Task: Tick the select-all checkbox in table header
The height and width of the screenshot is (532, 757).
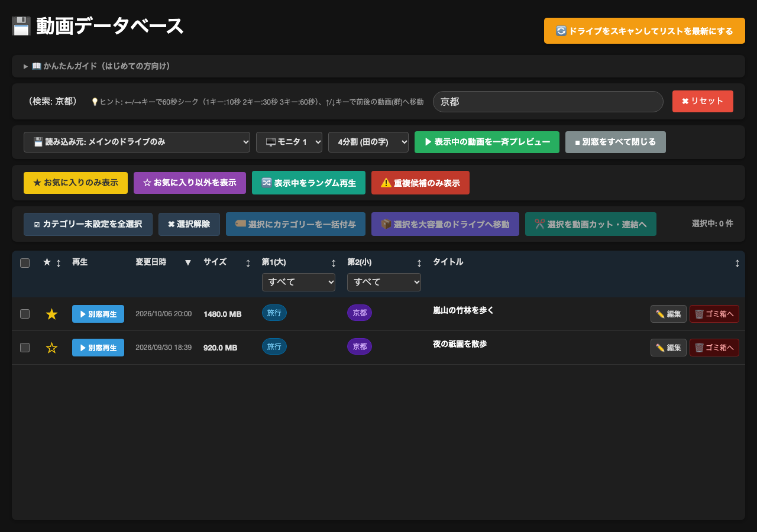Action: [x=25, y=263]
